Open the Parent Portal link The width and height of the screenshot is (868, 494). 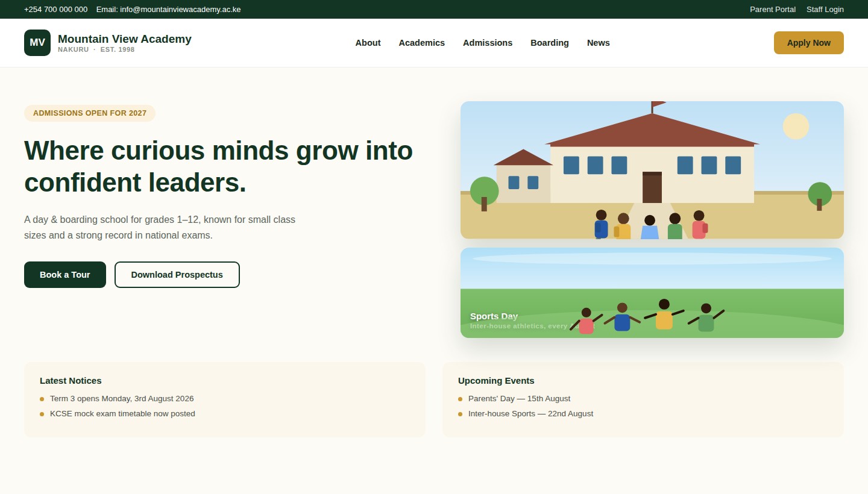point(773,9)
